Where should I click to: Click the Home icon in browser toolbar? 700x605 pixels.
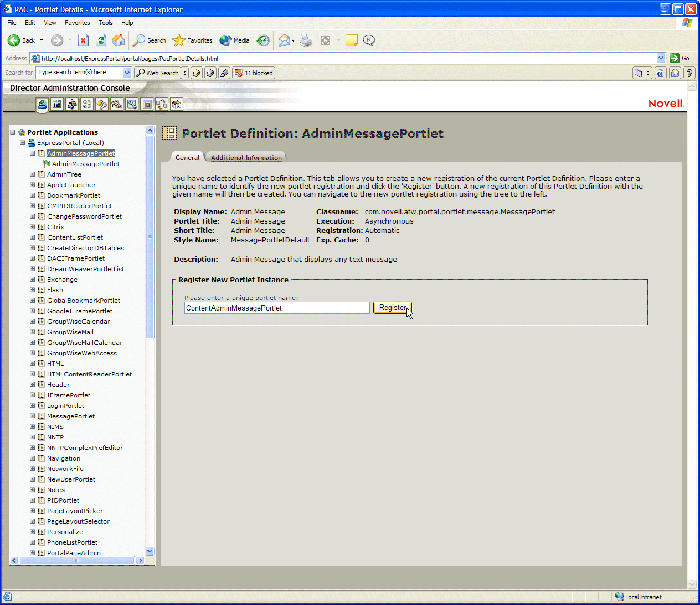[x=119, y=40]
